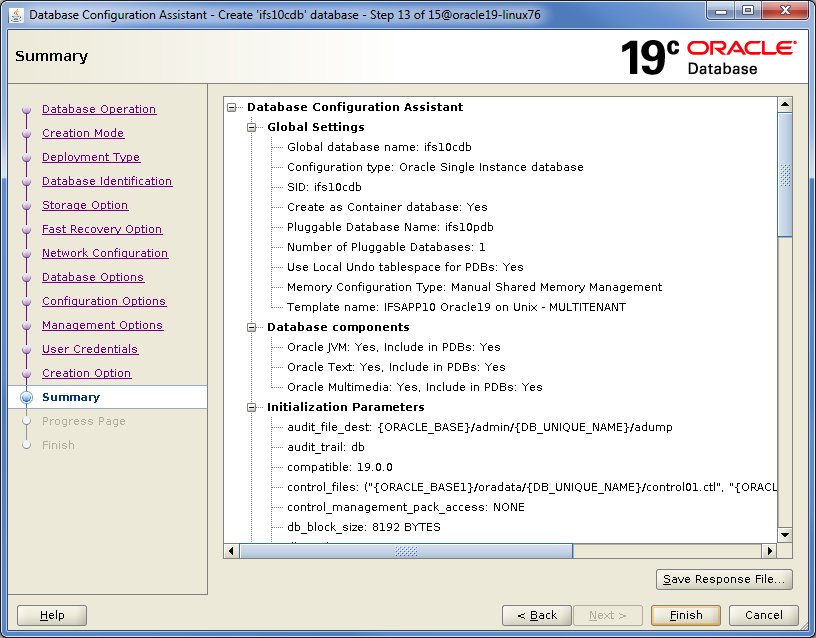The image size is (816, 638).
Task: Navigate to User Credentials step
Action: [x=90, y=349]
